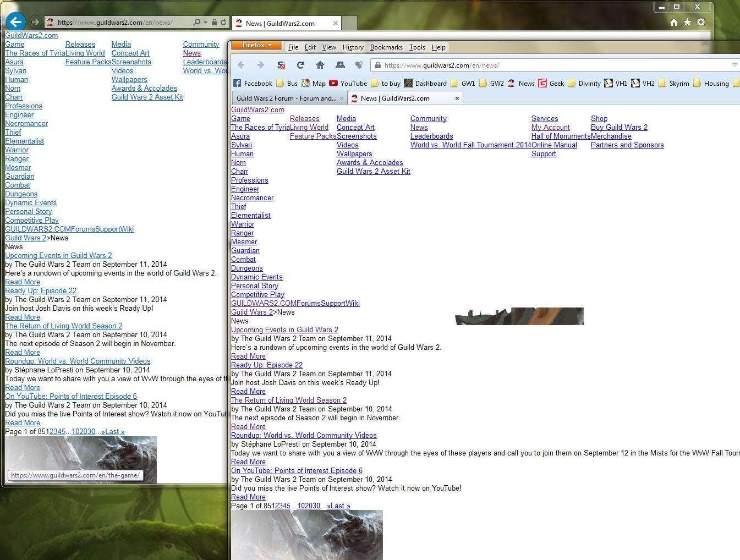The height and width of the screenshot is (560, 740).
Task: Open Partners and Sponsors link
Action: 627,145
